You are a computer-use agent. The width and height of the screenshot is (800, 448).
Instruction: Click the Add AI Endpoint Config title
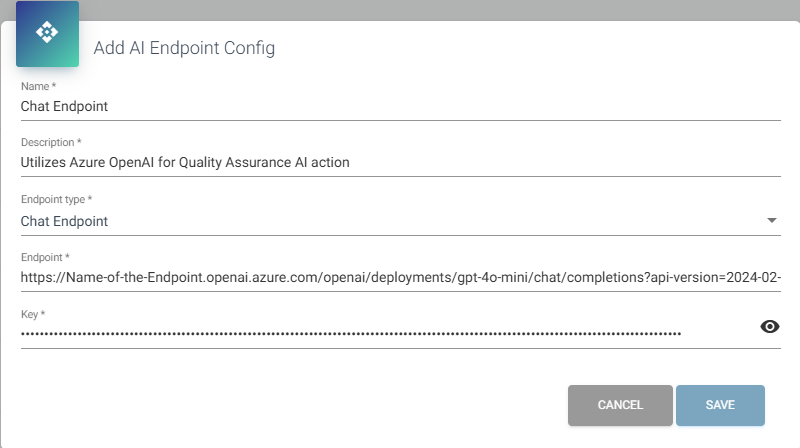(184, 48)
